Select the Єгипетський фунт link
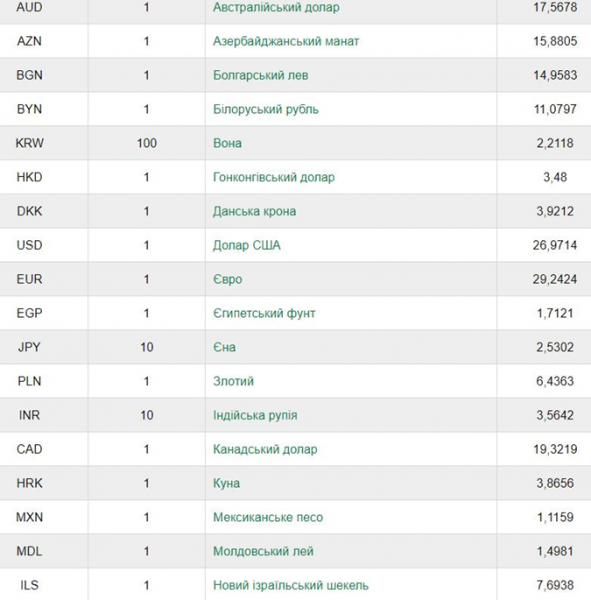 point(264,313)
